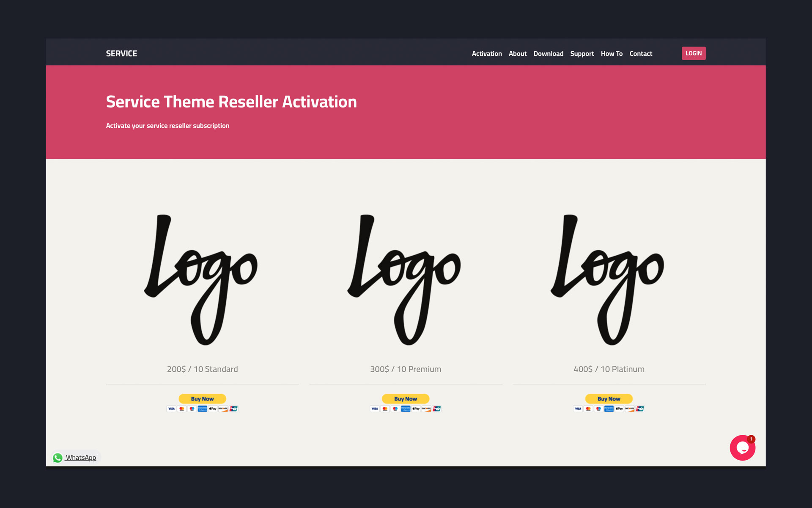Viewport: 812px width, 508px height.
Task: Click the green WhatsApp icon in bottom left
Action: pos(58,458)
